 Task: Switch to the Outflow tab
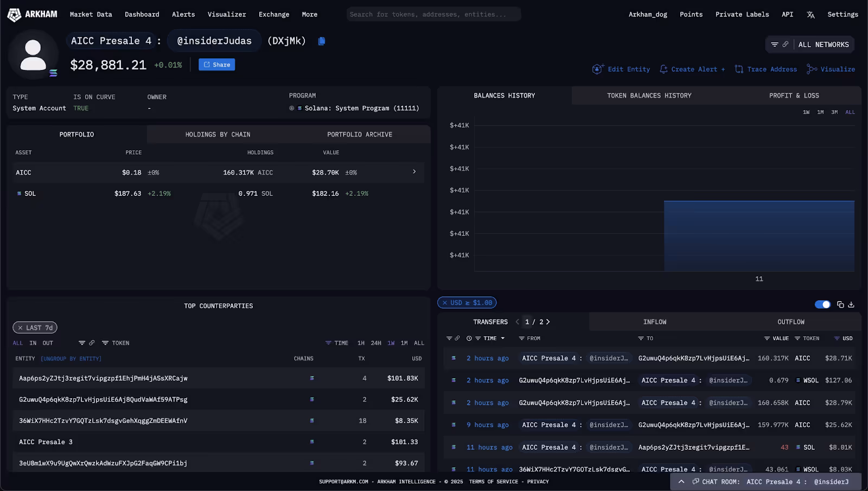pos(791,322)
